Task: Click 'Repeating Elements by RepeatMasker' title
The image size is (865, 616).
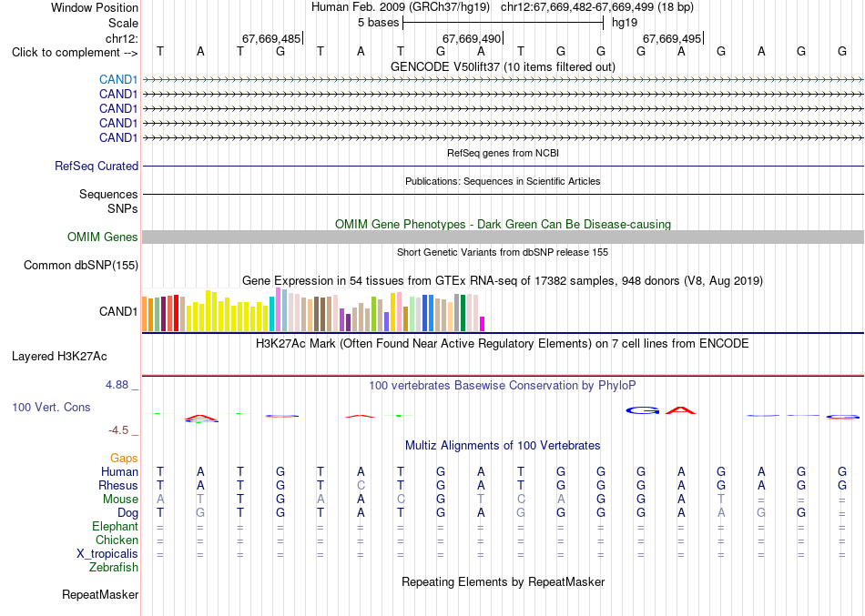Action: [x=503, y=581]
